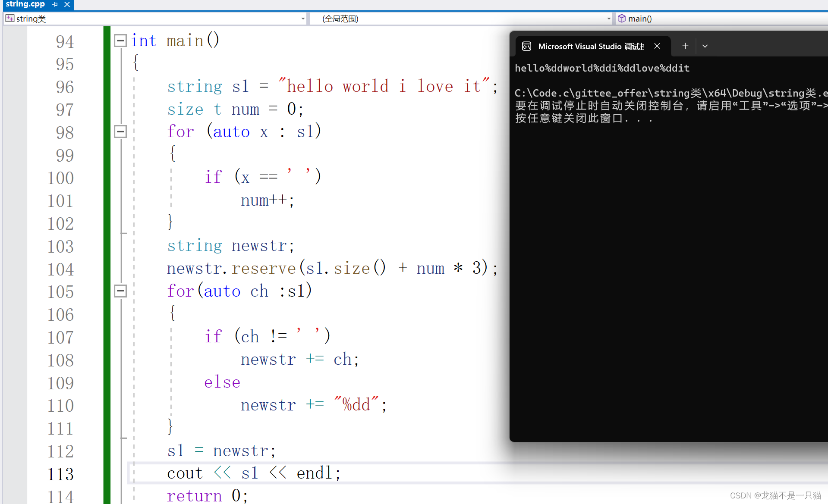Collapse the for(auto ch :s1) loop

[120, 291]
